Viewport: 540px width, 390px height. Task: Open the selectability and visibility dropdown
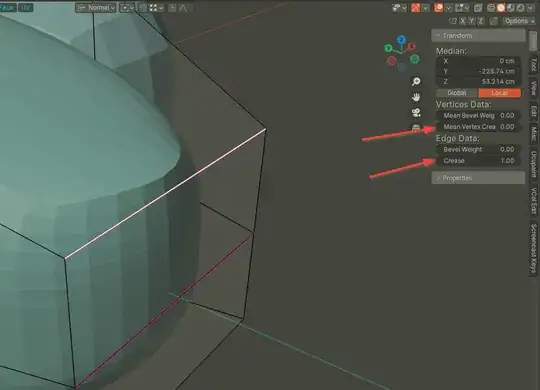399,8
